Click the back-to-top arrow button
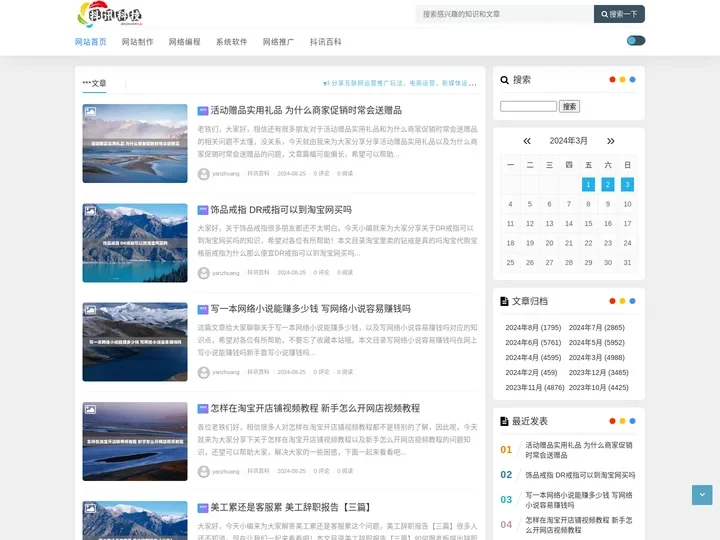 (x=702, y=495)
